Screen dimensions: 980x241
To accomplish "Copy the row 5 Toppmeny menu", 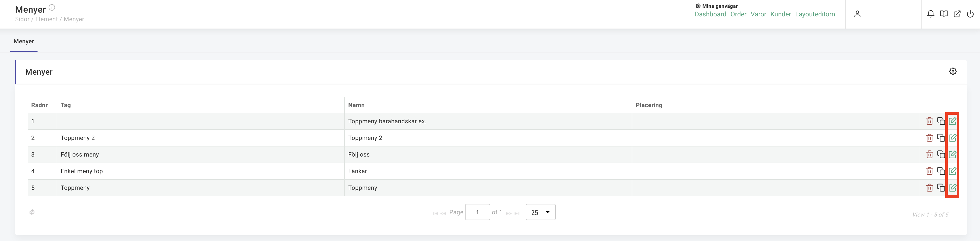I will tap(941, 188).
